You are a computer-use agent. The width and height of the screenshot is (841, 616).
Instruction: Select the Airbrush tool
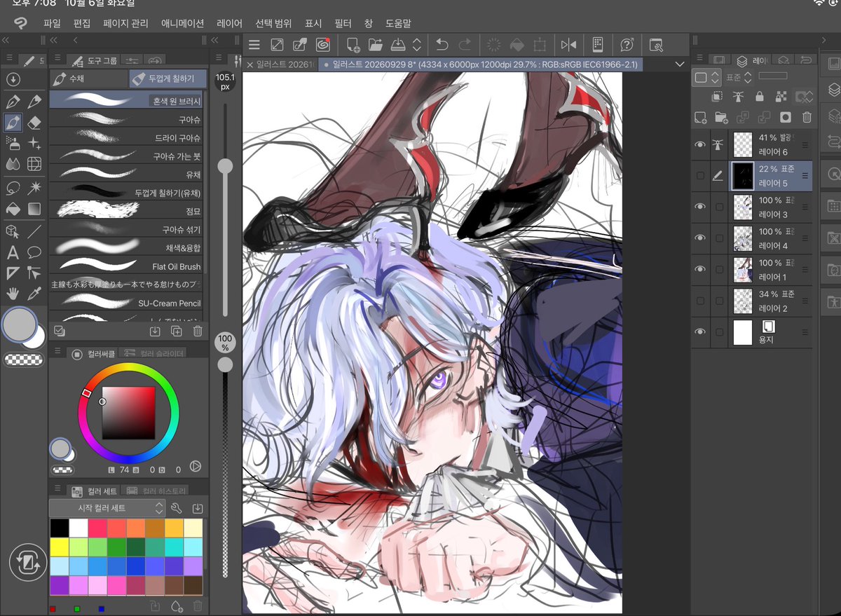pyautogui.click(x=12, y=143)
